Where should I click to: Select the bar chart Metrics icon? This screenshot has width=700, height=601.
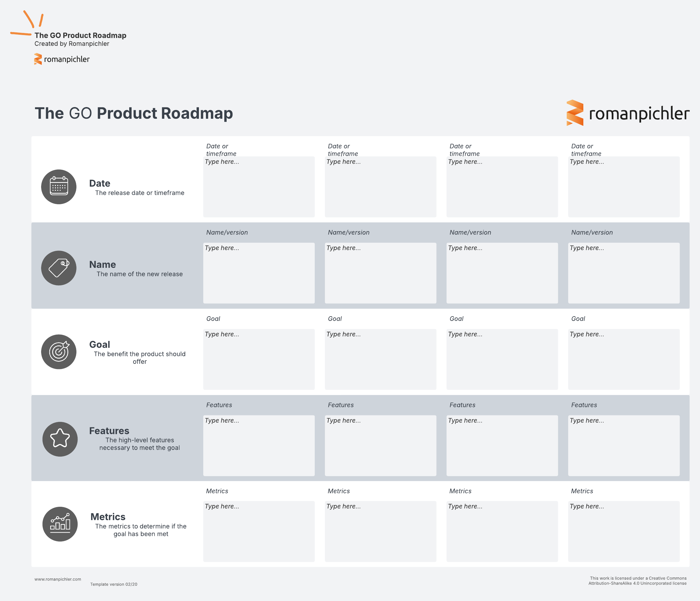[60, 524]
